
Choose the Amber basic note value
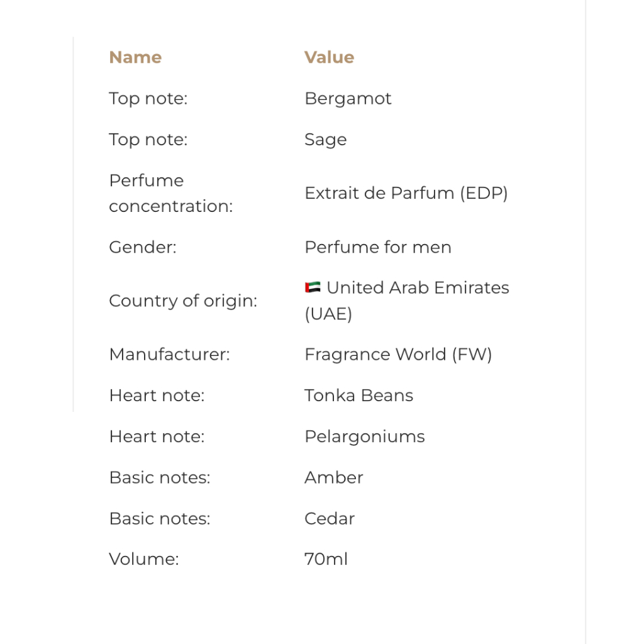333,477
